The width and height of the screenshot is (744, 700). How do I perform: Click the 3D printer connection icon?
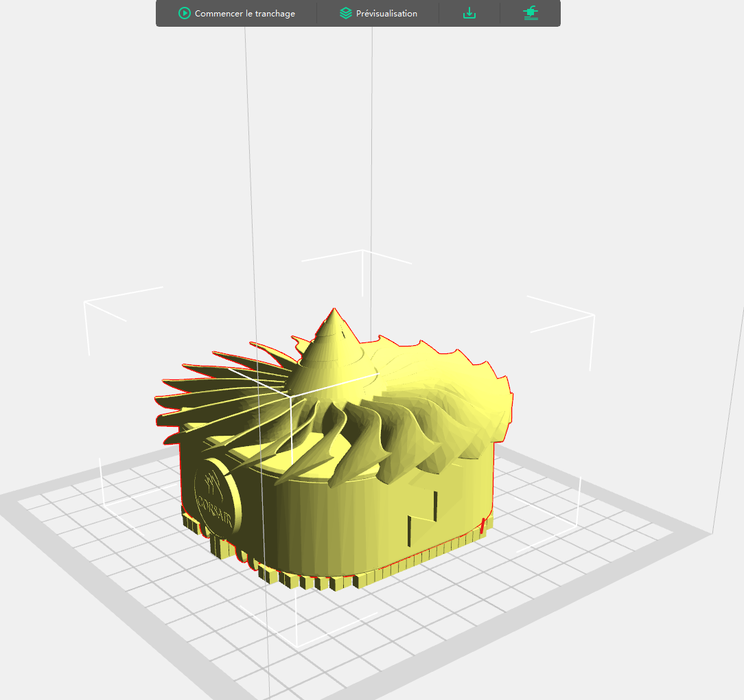point(531,13)
